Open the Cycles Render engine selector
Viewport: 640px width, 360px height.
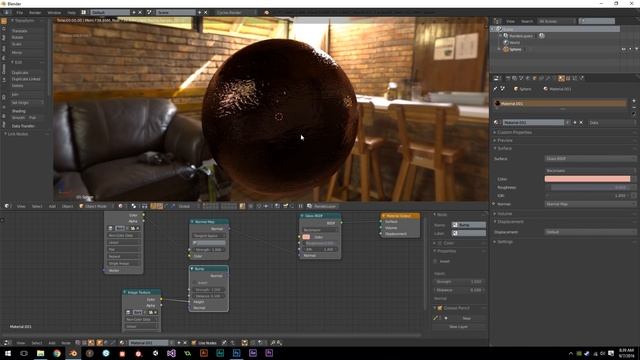(x=236, y=13)
